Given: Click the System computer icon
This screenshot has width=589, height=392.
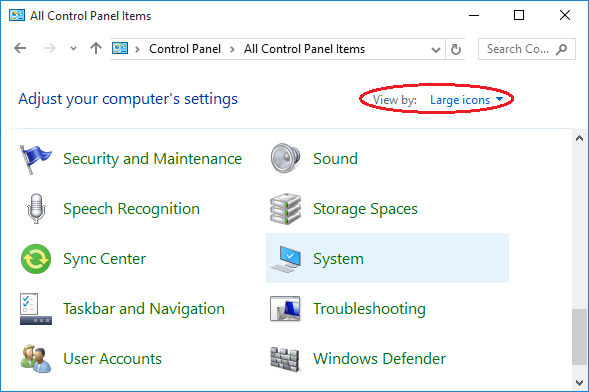Looking at the screenshot, I should point(286,259).
